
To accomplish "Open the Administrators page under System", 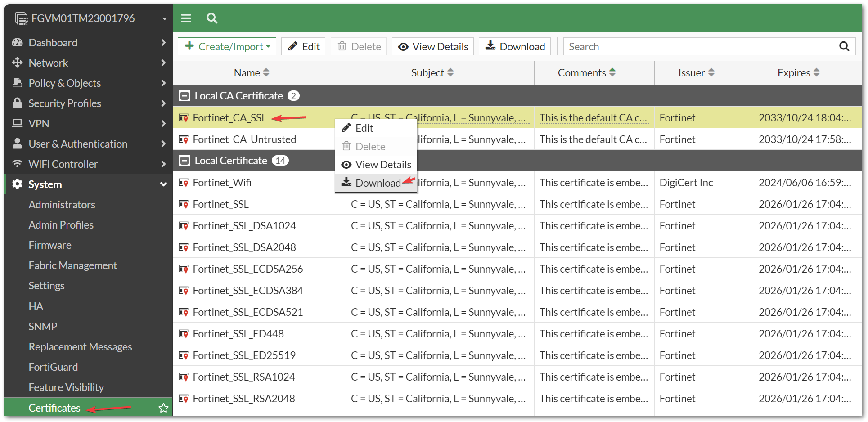I will click(x=62, y=205).
